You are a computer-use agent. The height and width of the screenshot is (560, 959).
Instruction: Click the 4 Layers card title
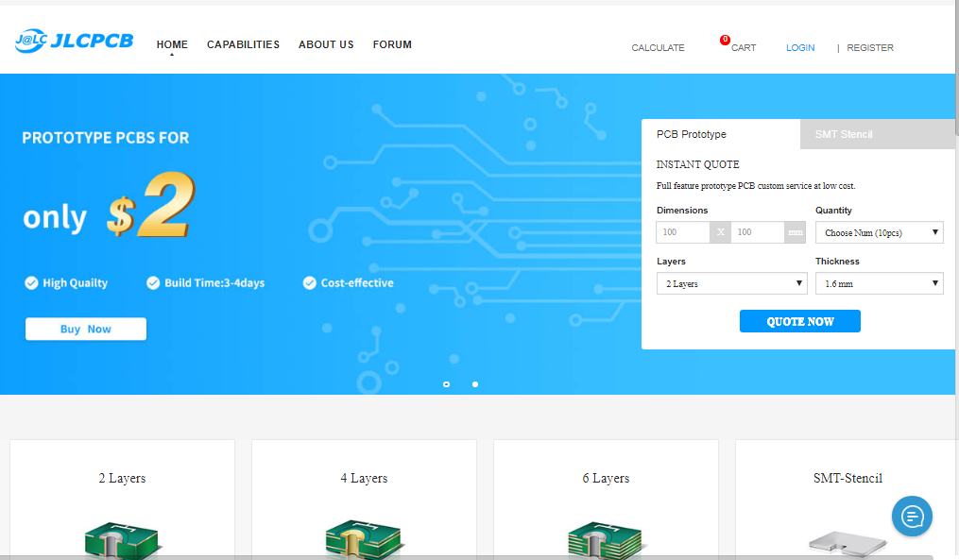tap(364, 478)
